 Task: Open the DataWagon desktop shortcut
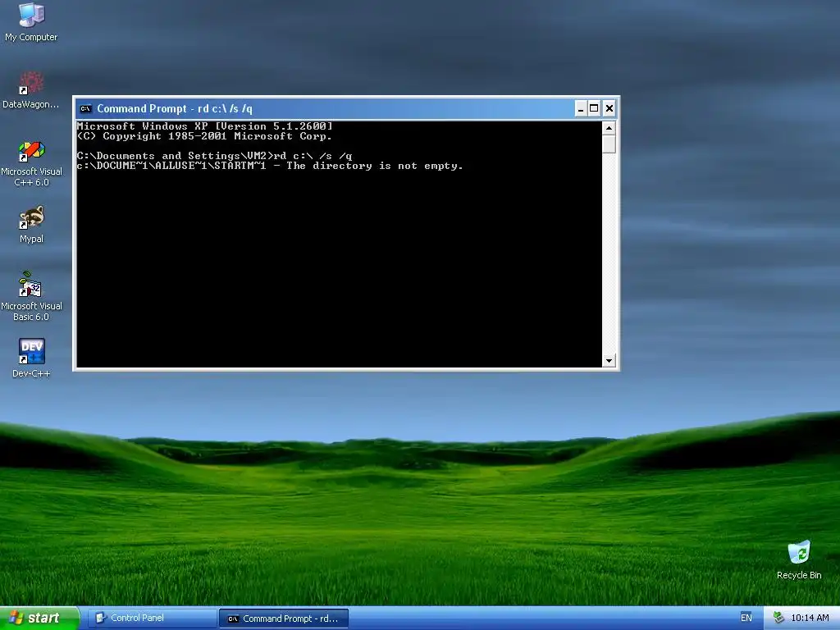tap(31, 90)
